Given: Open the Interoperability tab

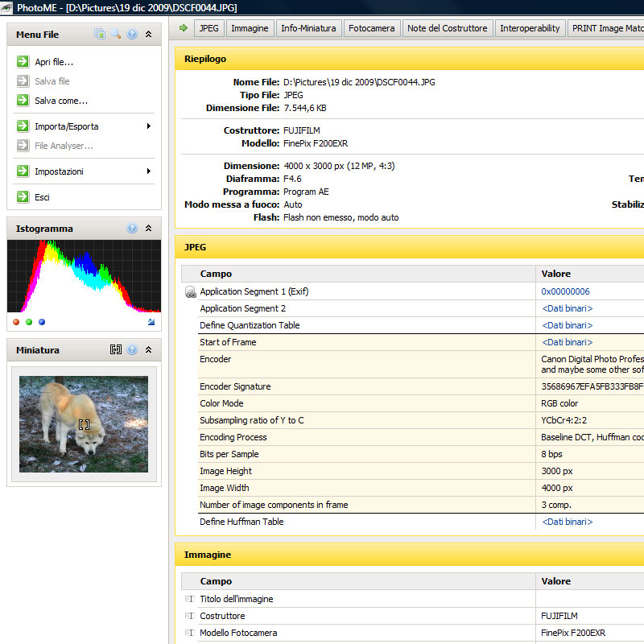Looking at the screenshot, I should point(530,28).
